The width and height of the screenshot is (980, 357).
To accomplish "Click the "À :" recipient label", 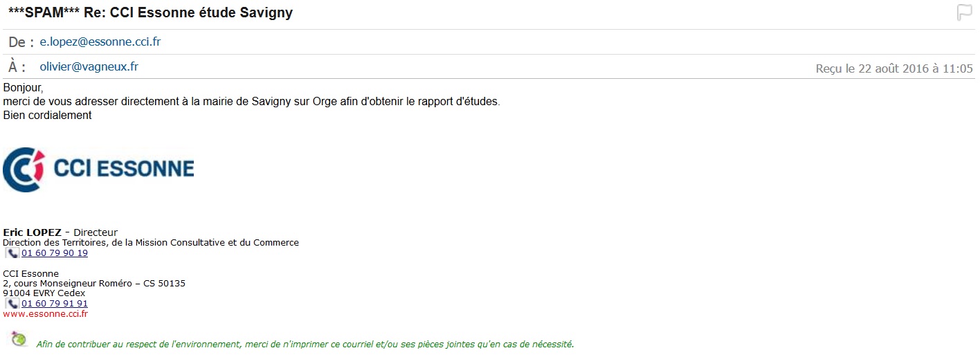I will 17,67.
